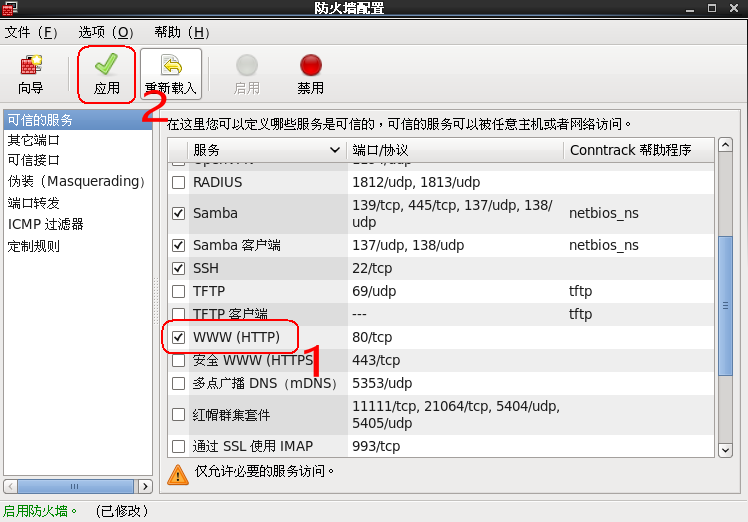Enable the 通过 SSL 使用 IMAP checkbox
This screenshot has width=748, height=522.
[x=178, y=446]
